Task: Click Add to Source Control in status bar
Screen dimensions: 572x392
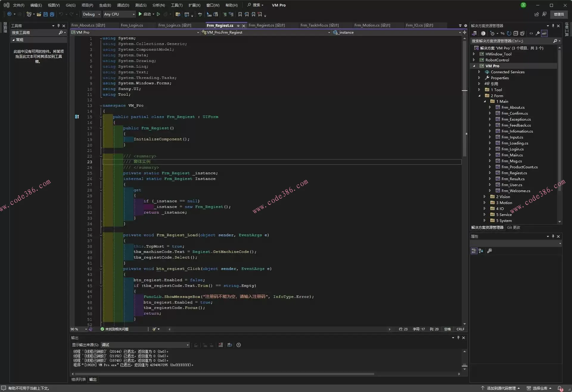Action: tap(501, 388)
